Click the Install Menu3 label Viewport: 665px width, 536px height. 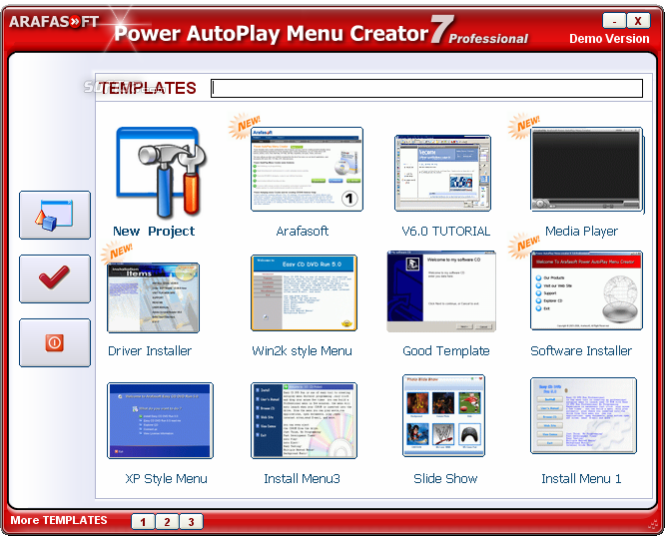click(302, 479)
